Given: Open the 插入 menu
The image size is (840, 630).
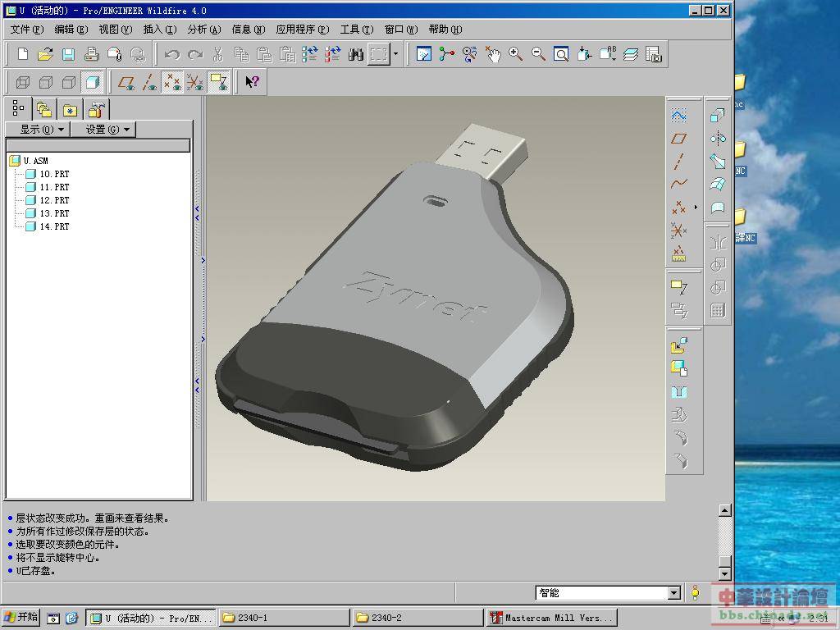Looking at the screenshot, I should click(x=160, y=30).
